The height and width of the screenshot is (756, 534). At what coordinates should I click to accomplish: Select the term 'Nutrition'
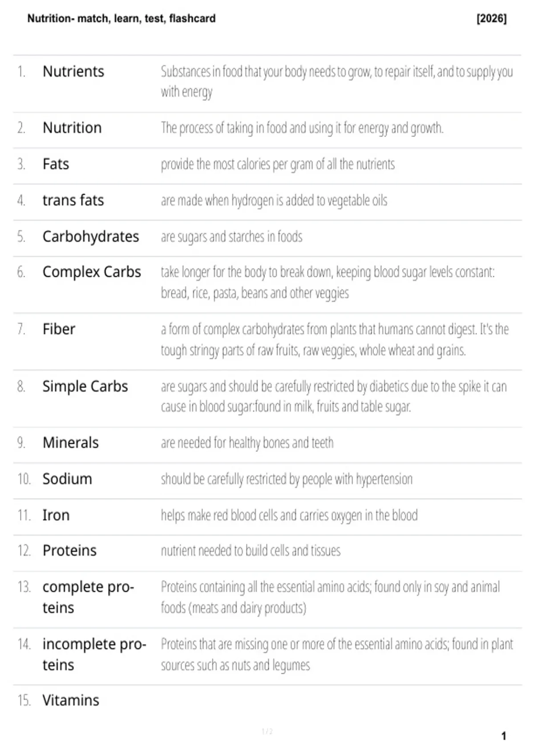point(72,128)
